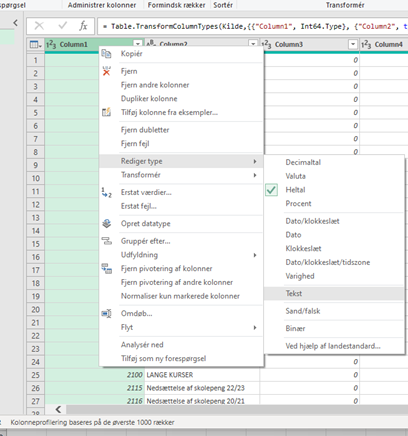Viewport: 408px width, 436px height.
Task: Click Tilføj kolonne fra eksempler icon
Action: tap(106, 112)
